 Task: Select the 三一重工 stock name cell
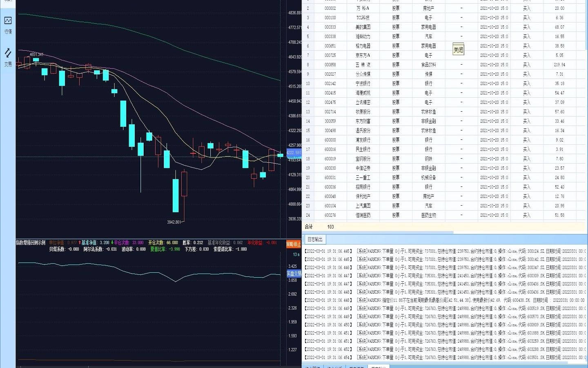click(x=363, y=177)
